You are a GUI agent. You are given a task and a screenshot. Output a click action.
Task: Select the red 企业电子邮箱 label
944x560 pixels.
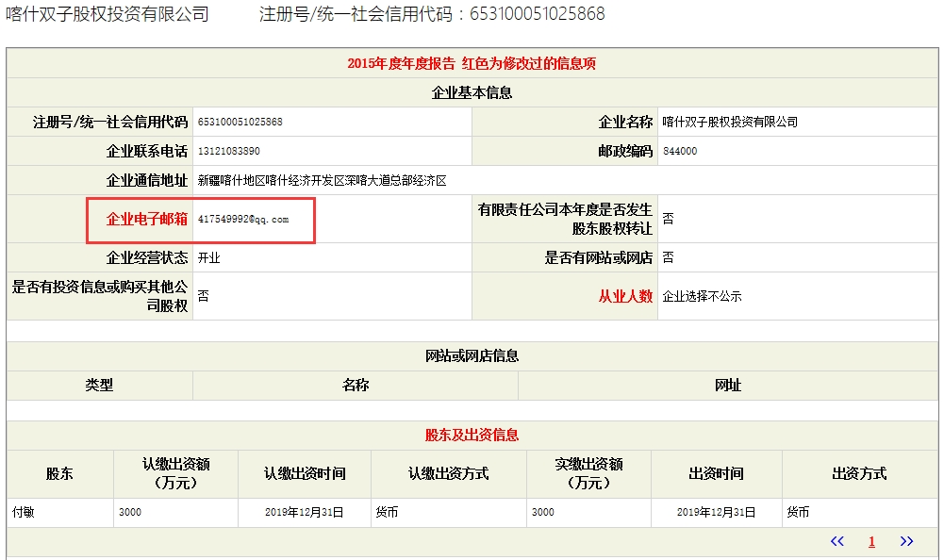pyautogui.click(x=147, y=219)
